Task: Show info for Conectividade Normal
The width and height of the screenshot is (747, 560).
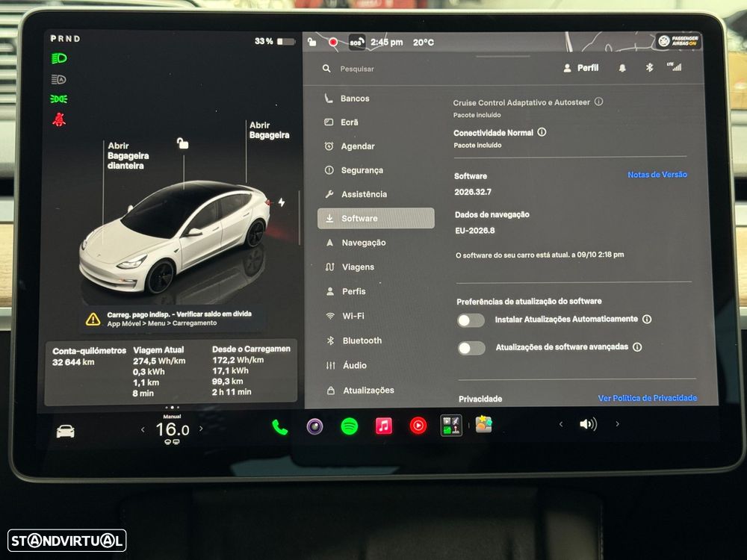Action: pos(542,132)
